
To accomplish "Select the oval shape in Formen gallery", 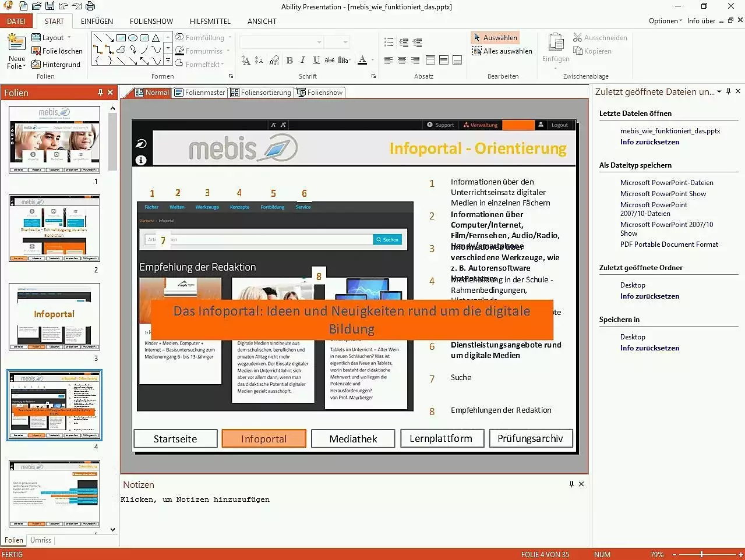I will tap(133, 38).
